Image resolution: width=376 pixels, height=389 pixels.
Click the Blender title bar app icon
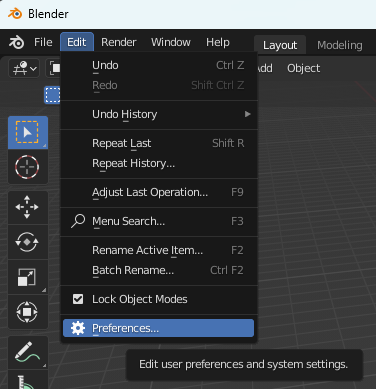(x=15, y=14)
